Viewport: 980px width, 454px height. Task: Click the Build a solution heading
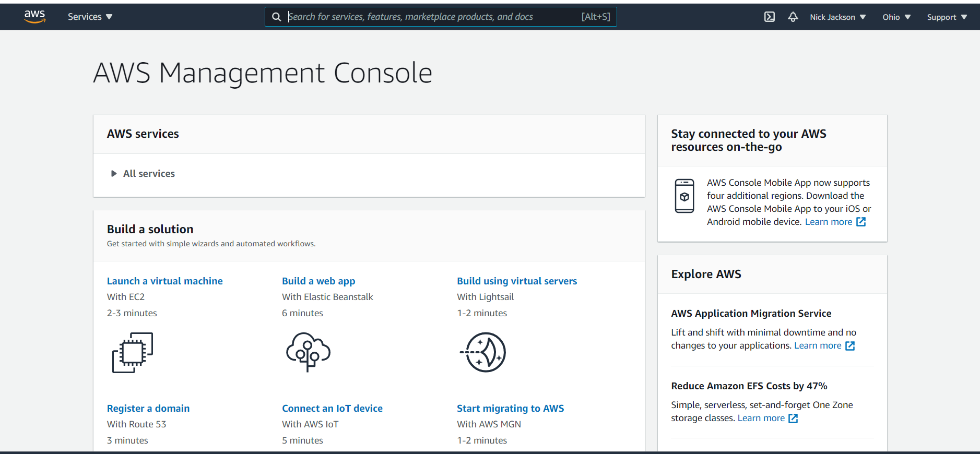(x=150, y=229)
